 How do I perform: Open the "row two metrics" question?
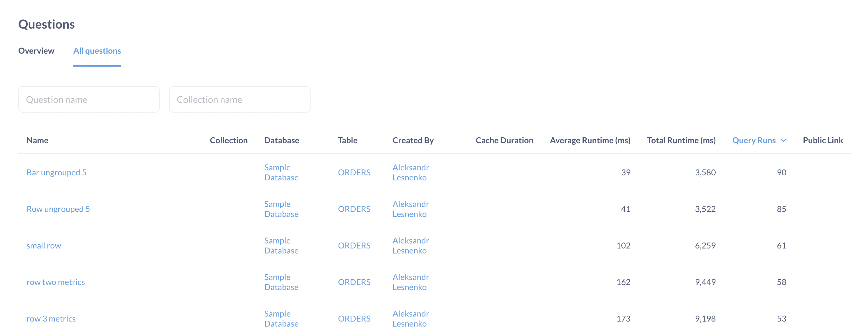[56, 282]
